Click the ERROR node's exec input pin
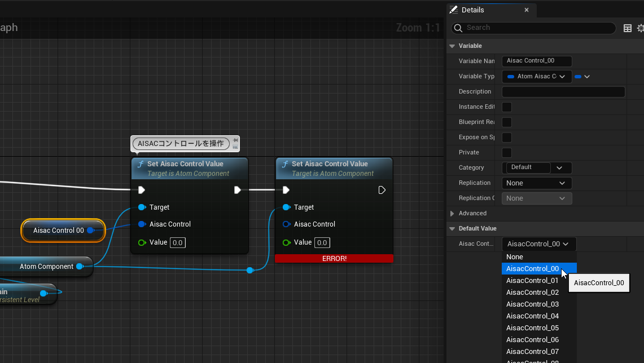This screenshot has height=363, width=644. [286, 190]
